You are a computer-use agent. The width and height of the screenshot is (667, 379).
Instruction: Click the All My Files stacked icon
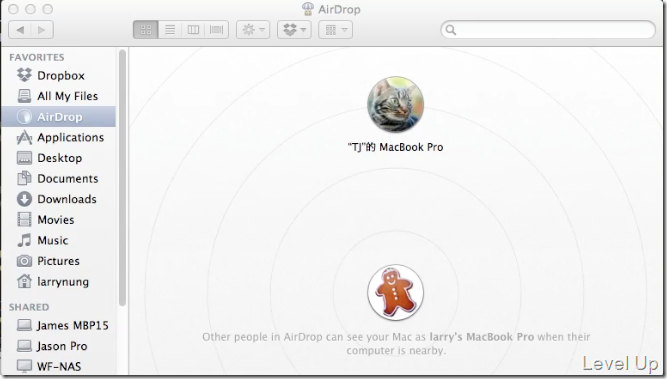click(x=24, y=96)
